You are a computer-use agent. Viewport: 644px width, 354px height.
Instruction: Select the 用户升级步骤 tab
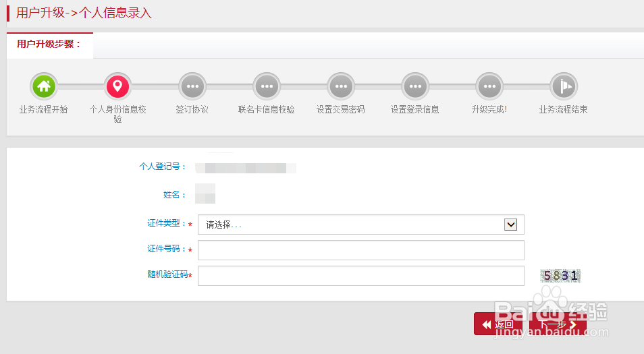50,45
